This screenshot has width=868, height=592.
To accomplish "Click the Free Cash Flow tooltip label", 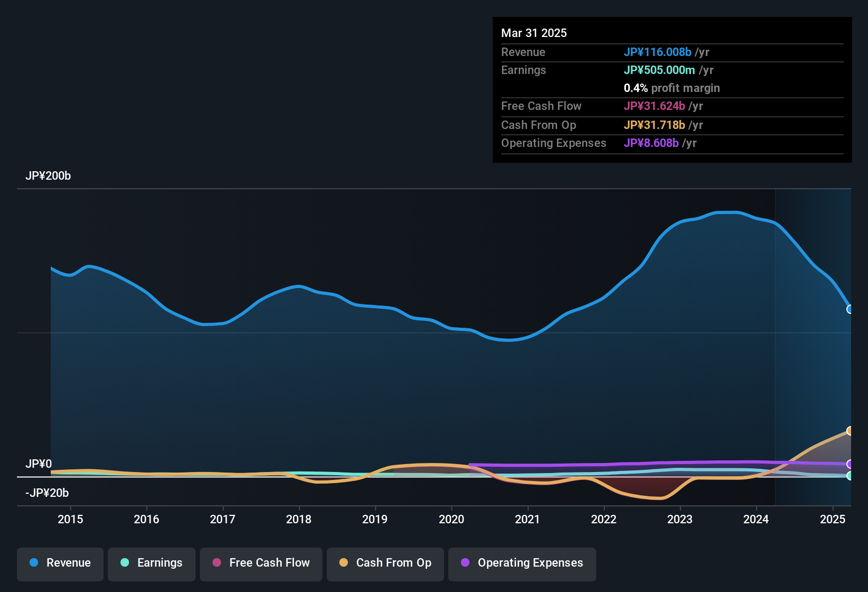I will (x=541, y=106).
